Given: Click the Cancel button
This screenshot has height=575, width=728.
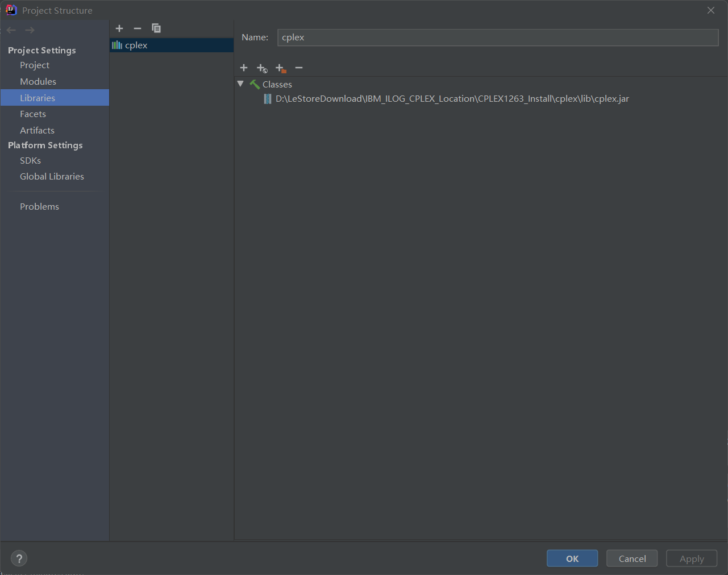Looking at the screenshot, I should [632, 559].
